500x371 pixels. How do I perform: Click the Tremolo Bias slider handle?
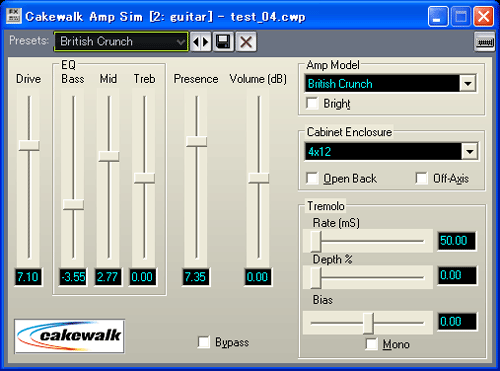coord(368,323)
